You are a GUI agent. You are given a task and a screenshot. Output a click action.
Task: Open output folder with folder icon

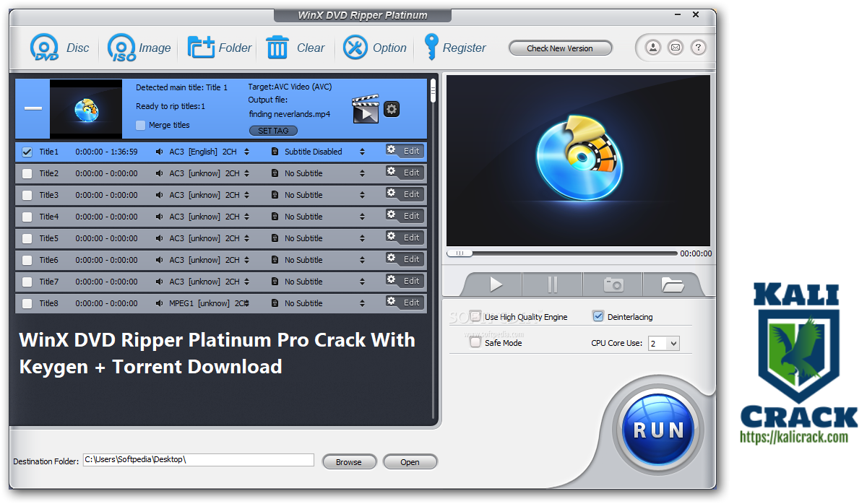point(673,284)
